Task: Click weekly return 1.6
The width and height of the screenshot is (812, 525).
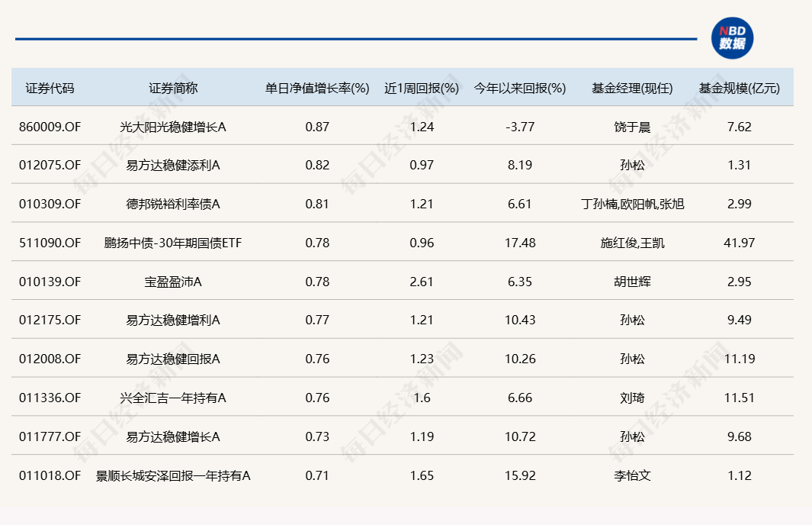Action: (x=422, y=398)
